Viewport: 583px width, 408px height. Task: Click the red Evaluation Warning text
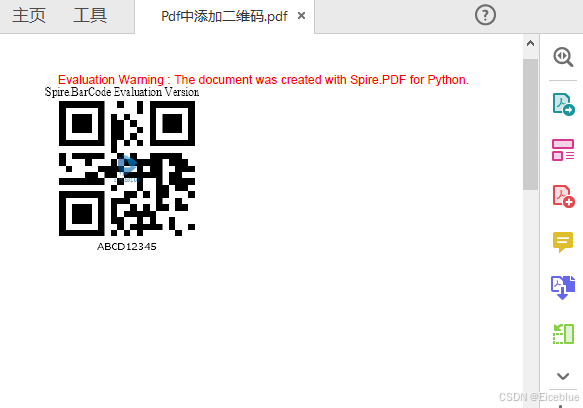[263, 80]
